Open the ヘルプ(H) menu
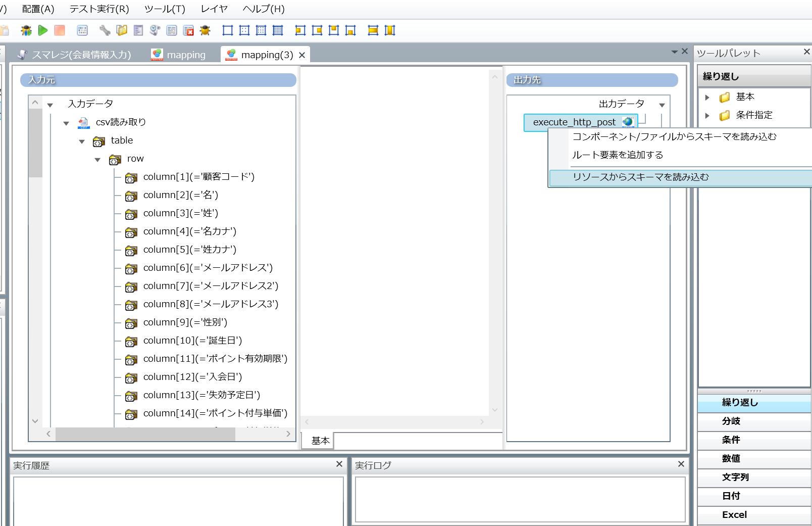The height and width of the screenshot is (526, 812). point(264,9)
